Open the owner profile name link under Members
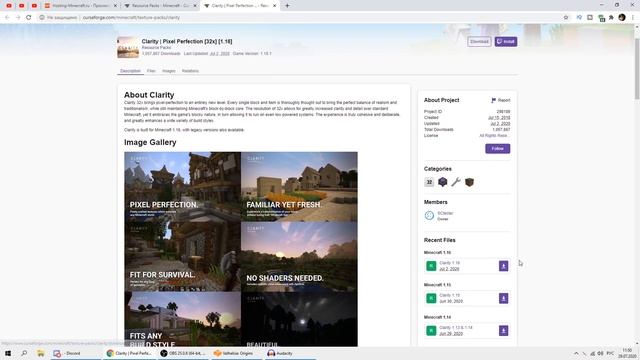This screenshot has width=640, height=360. click(445, 213)
